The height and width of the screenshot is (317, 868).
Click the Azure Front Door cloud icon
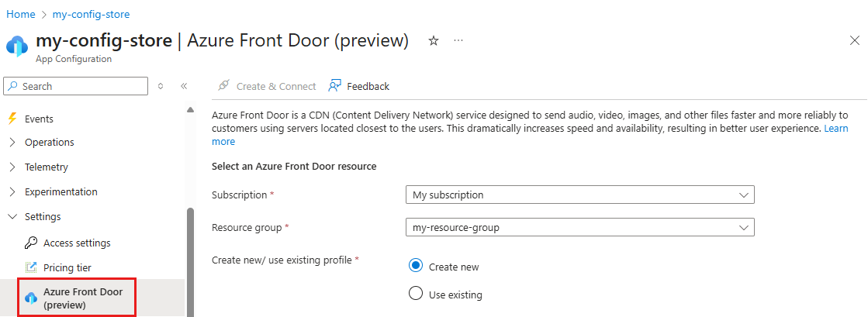point(31,298)
